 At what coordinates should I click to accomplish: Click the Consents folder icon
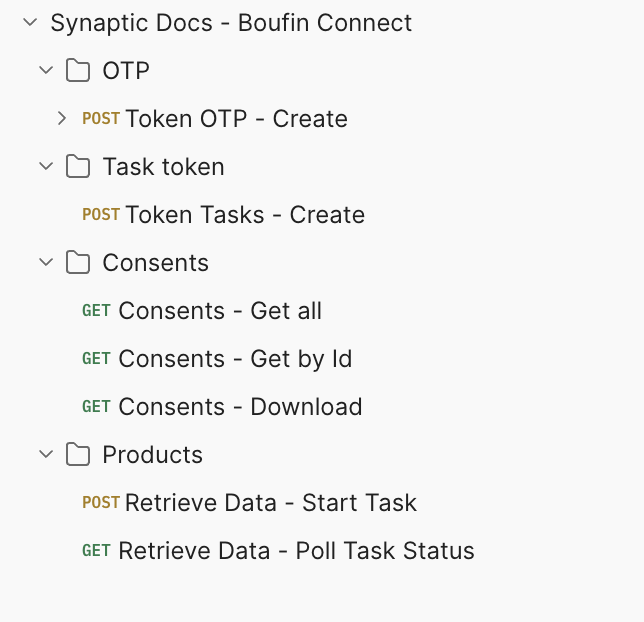tap(77, 263)
